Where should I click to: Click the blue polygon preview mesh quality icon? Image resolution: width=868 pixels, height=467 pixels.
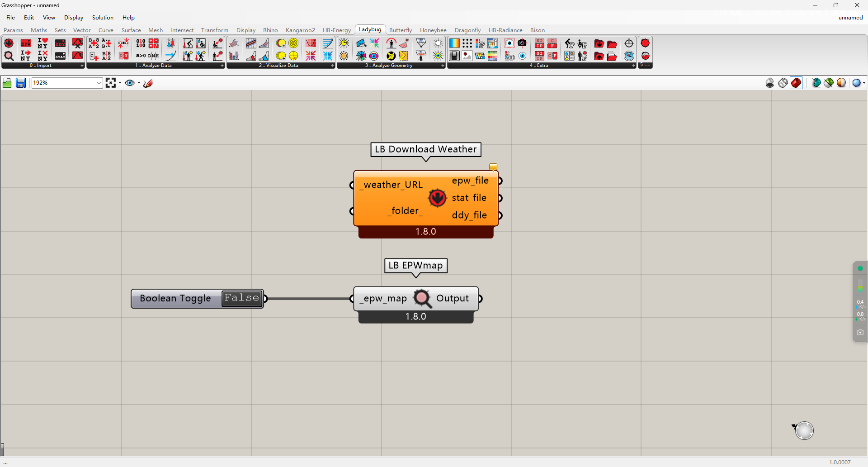[856, 83]
